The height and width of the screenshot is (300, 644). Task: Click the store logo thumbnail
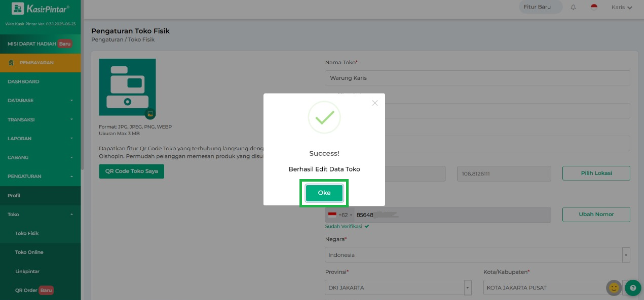pyautogui.click(x=127, y=87)
